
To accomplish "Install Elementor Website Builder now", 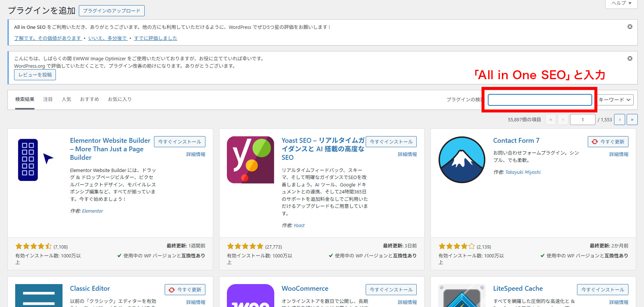I will (x=180, y=142).
